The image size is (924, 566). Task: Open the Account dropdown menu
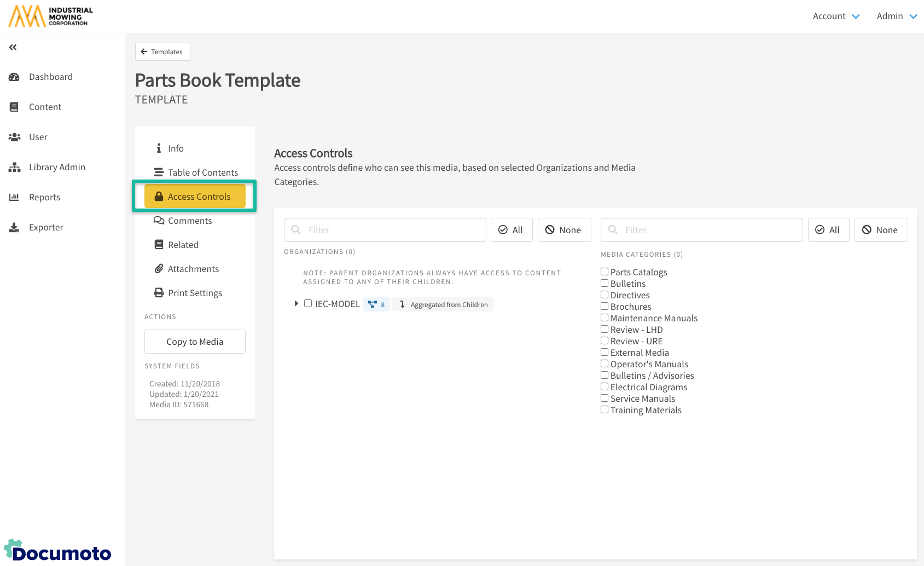pyautogui.click(x=836, y=16)
